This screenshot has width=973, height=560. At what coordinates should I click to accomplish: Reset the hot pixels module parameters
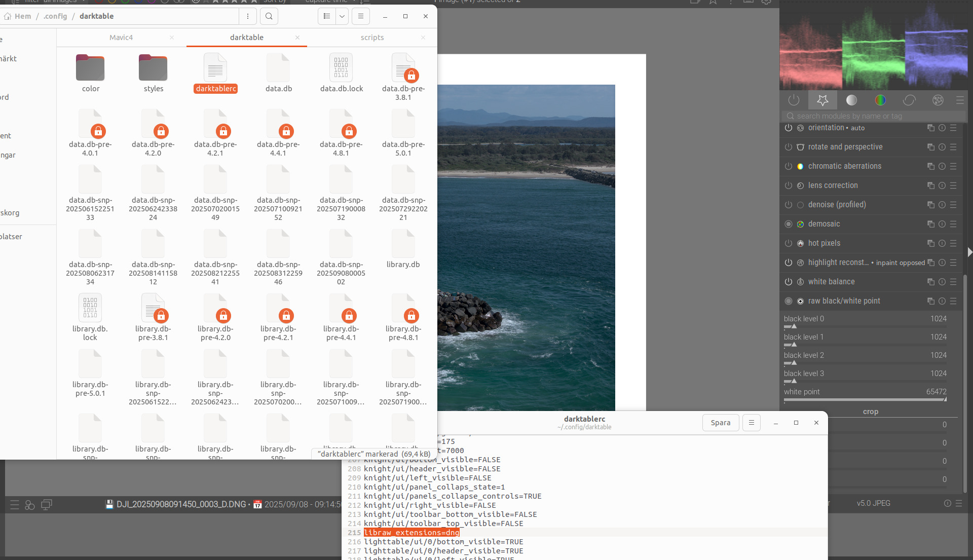[942, 243]
